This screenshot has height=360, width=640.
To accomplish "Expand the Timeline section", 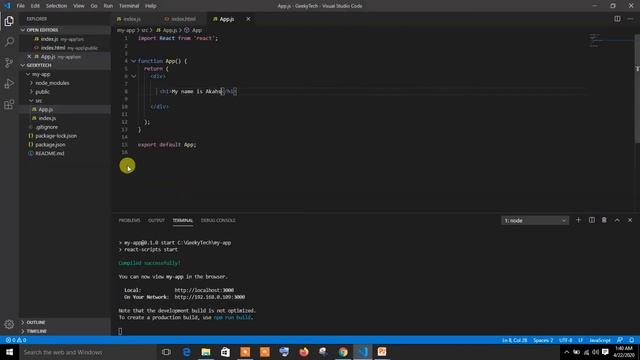I will [x=65, y=331].
